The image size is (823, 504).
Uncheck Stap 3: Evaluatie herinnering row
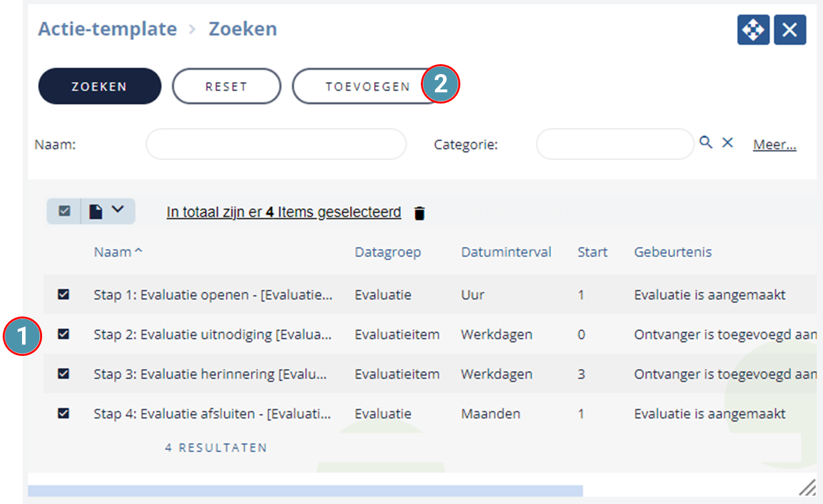pyautogui.click(x=63, y=374)
